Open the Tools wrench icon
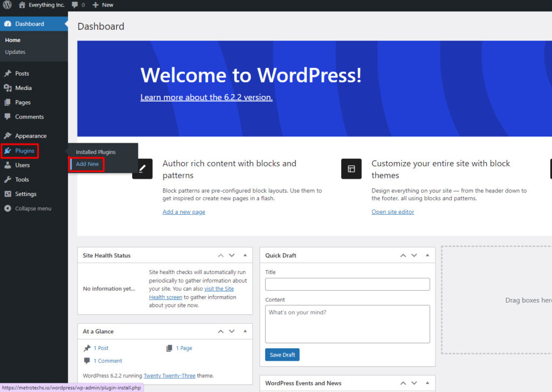 8,179
